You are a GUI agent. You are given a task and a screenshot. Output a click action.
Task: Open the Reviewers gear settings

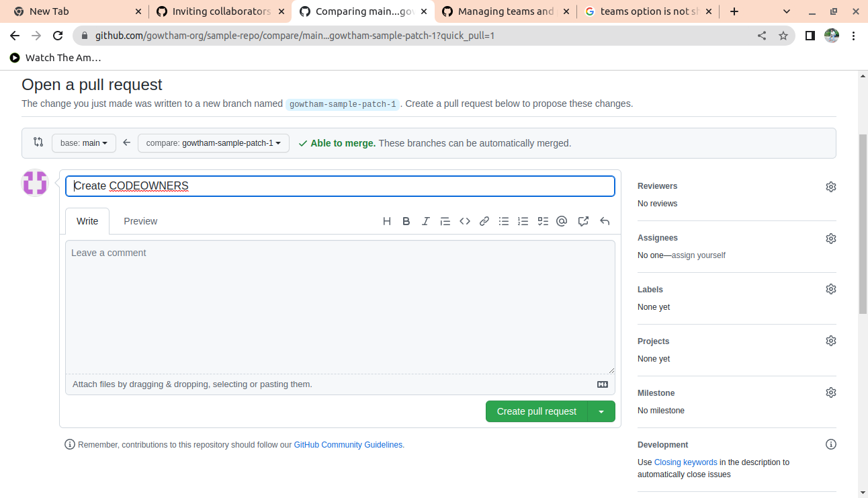coord(831,187)
